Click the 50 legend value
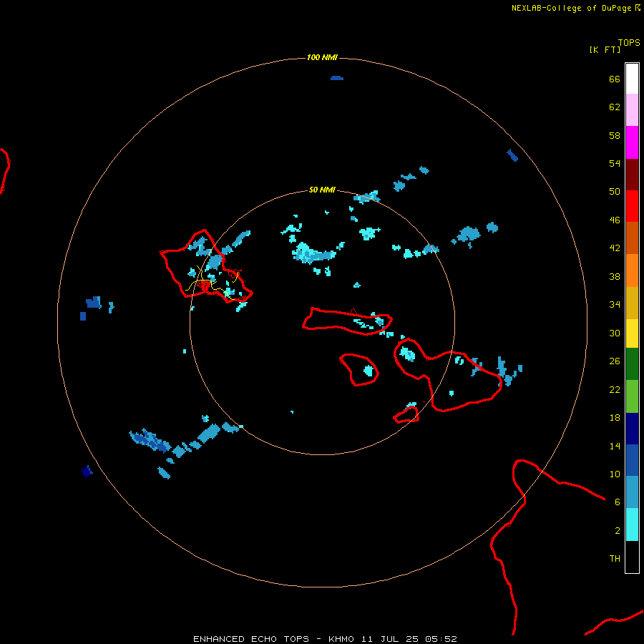The width and height of the screenshot is (644, 644). pos(615,192)
